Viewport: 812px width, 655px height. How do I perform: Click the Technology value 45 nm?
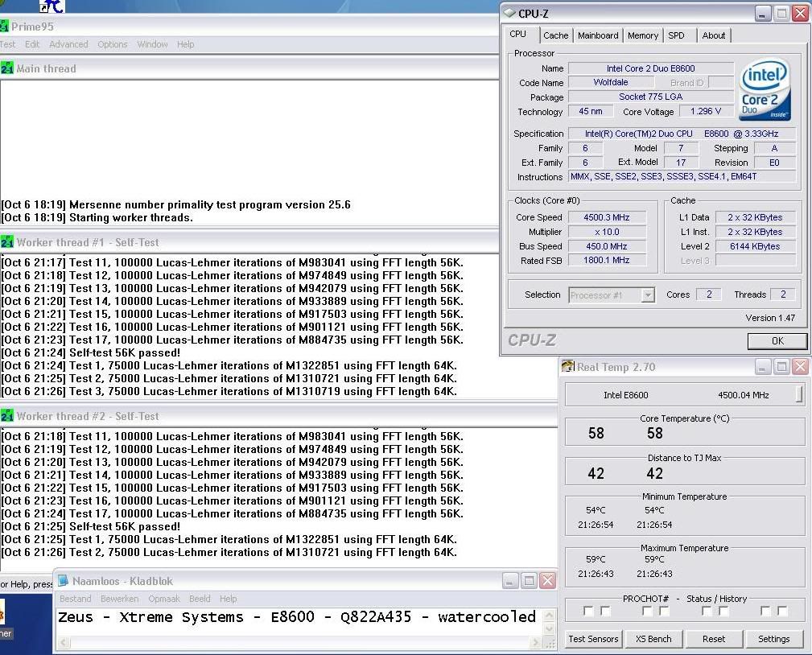(591, 111)
